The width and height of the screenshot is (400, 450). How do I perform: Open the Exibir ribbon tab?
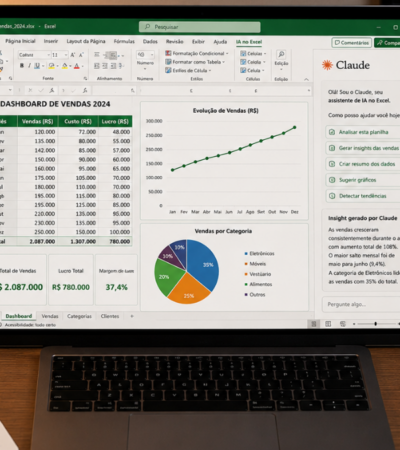(x=198, y=42)
